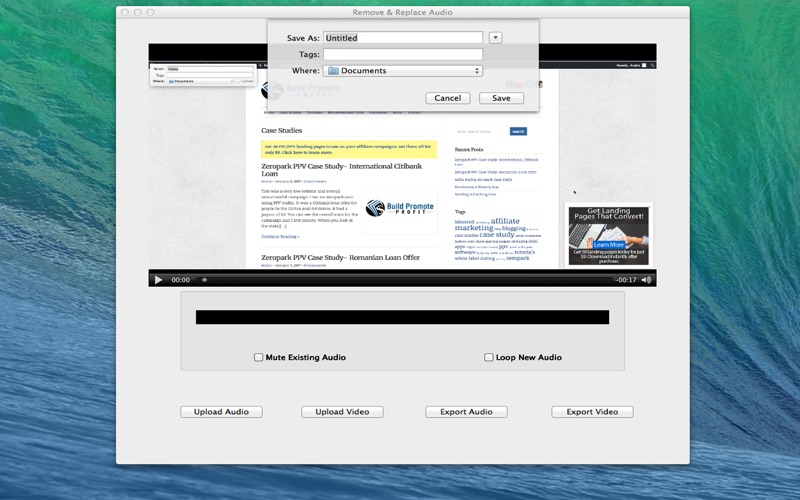Click the video scrubber playhead diamond
The image size is (800, 500).
pyautogui.click(x=204, y=280)
